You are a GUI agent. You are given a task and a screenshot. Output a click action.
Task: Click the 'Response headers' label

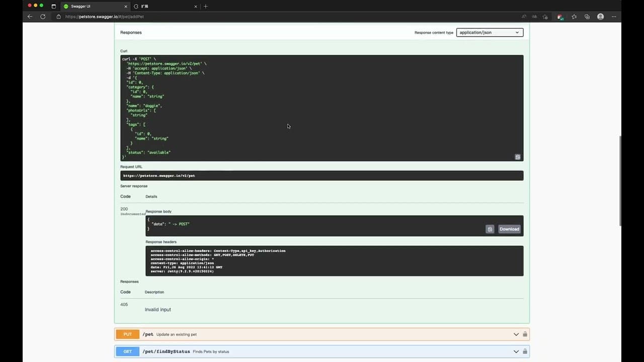[x=161, y=242]
